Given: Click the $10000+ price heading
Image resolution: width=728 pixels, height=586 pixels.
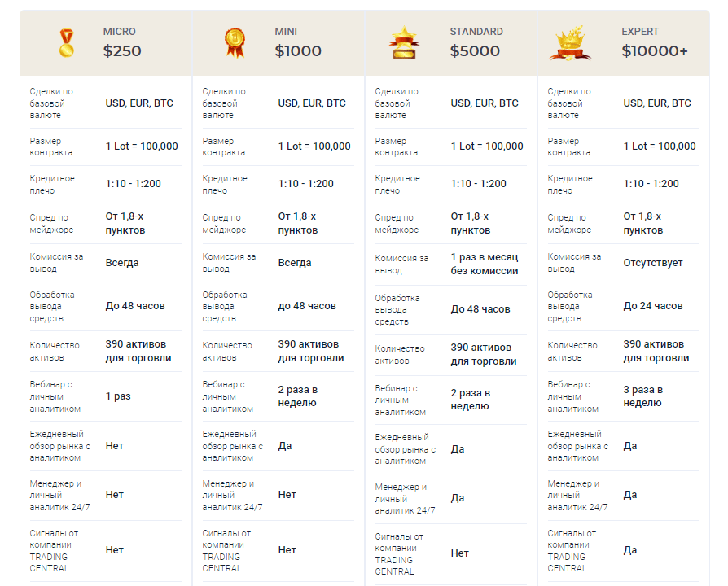Looking at the screenshot, I should tap(655, 50).
